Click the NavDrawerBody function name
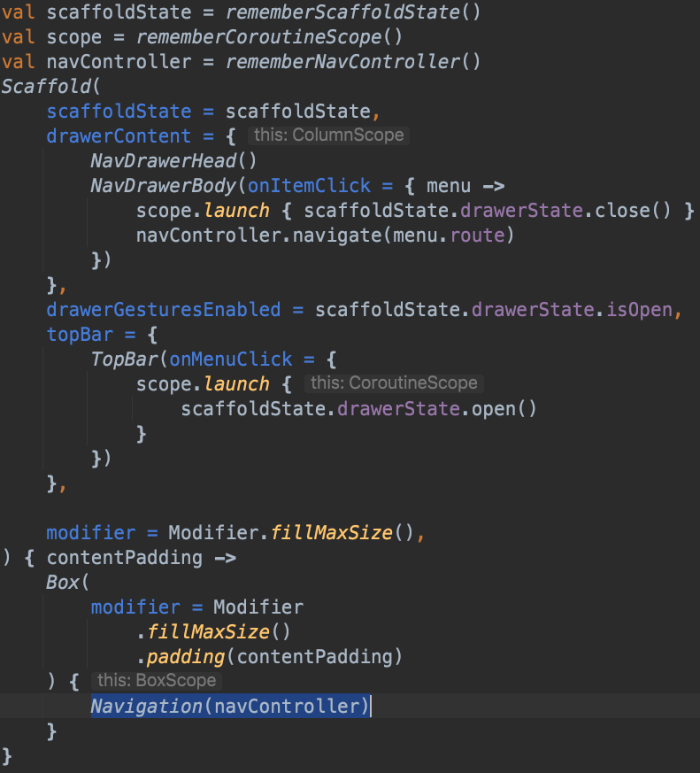This screenshot has height=773, width=700. (164, 185)
